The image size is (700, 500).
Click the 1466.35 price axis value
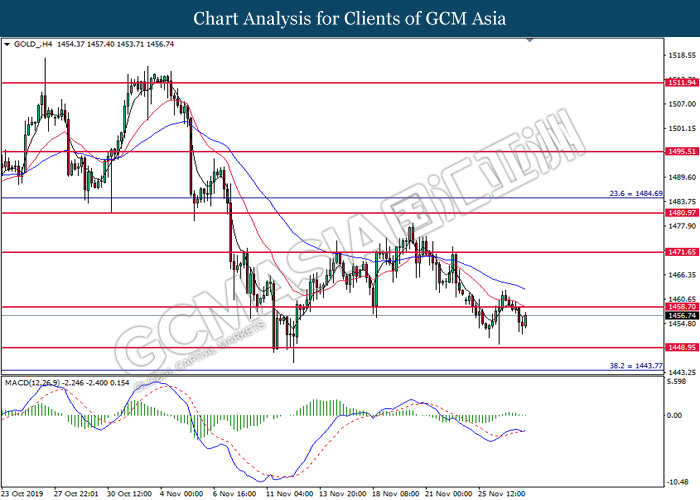point(682,275)
